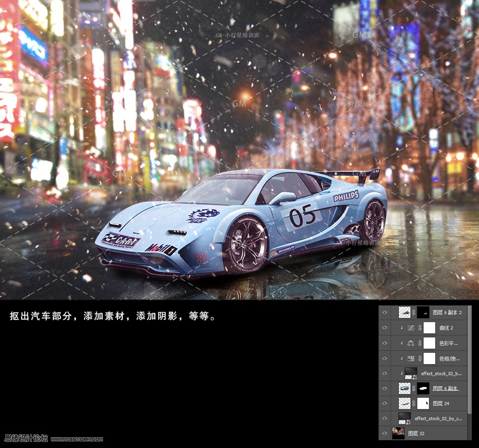Select white layer mask of 图层 24
The height and width of the screenshot is (448, 479).
tap(423, 404)
